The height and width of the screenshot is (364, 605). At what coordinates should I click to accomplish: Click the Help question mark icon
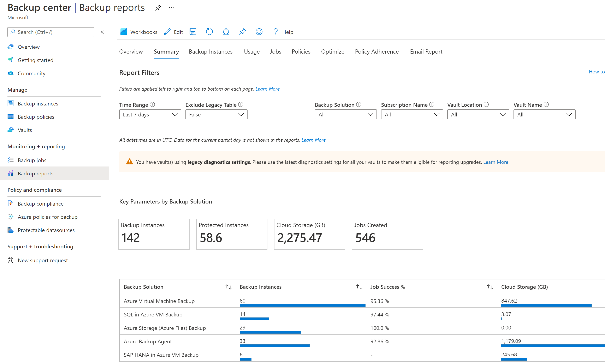275,31
